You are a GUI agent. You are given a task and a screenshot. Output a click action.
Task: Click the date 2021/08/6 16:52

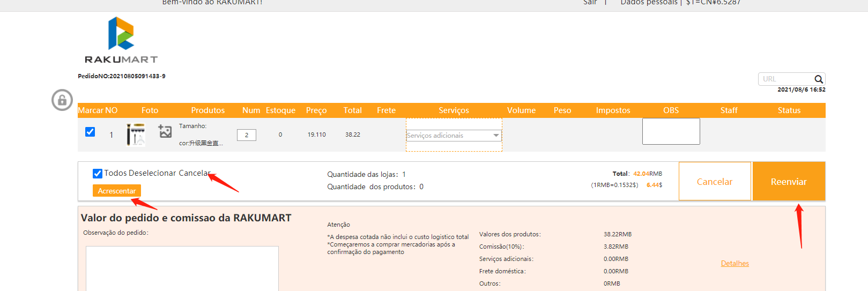801,90
